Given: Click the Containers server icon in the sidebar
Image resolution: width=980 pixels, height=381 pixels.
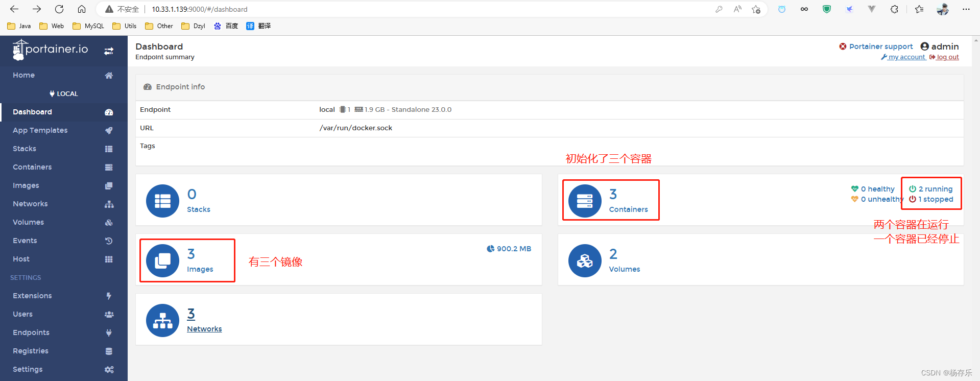Looking at the screenshot, I should tap(109, 168).
